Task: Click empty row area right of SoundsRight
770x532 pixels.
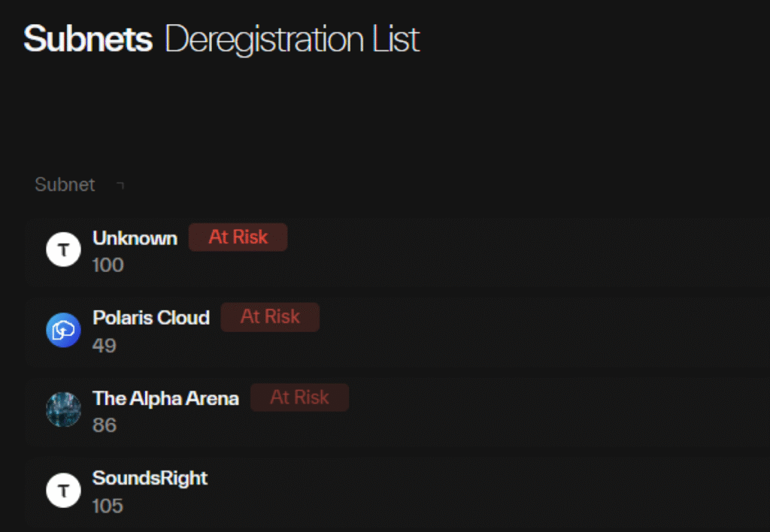Action: 489,491
